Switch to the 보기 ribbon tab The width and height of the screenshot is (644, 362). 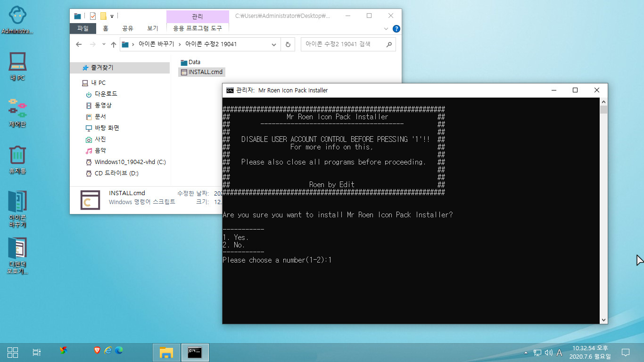coord(153,28)
